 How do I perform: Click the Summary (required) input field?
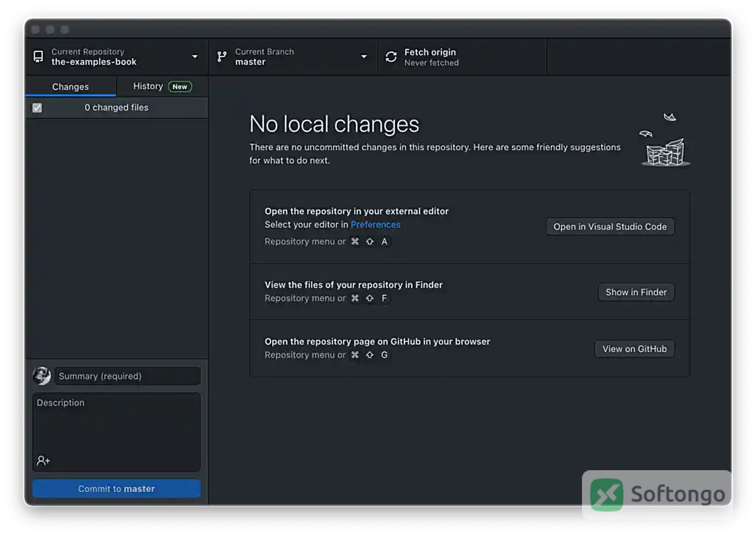[x=128, y=376]
